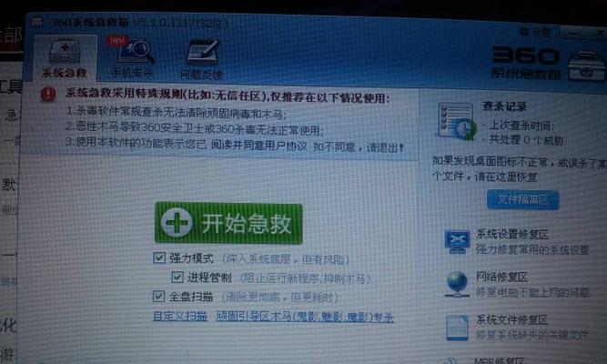
Task: Switch to the 手机专杀 tab
Action: click(132, 58)
